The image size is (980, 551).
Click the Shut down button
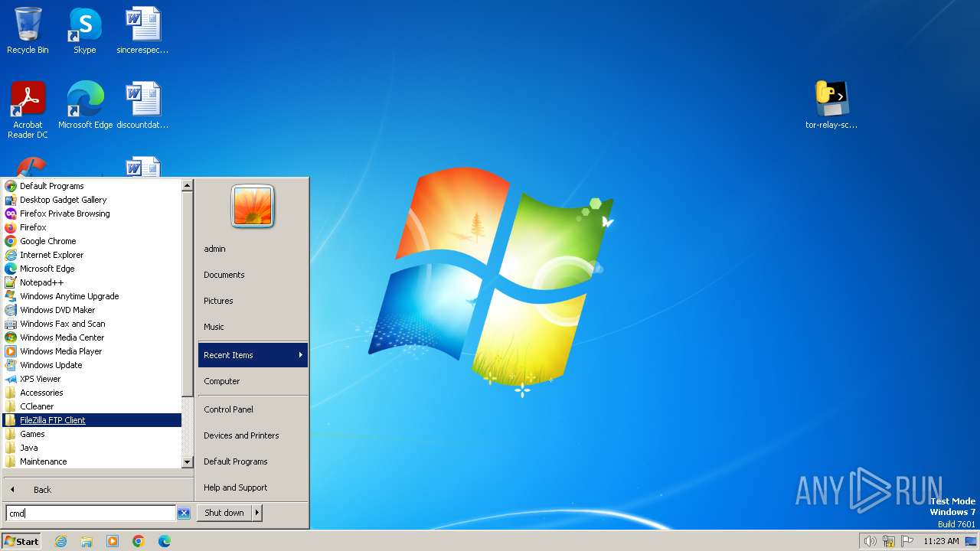[x=224, y=513]
